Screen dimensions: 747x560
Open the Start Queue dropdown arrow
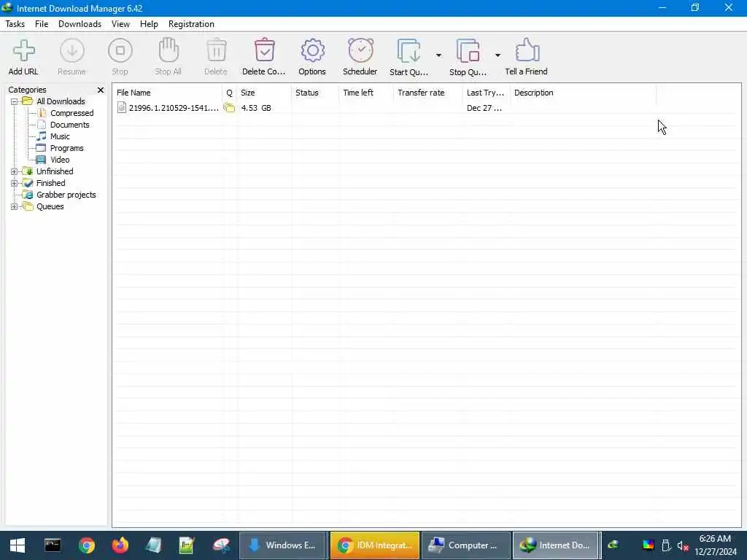point(438,55)
